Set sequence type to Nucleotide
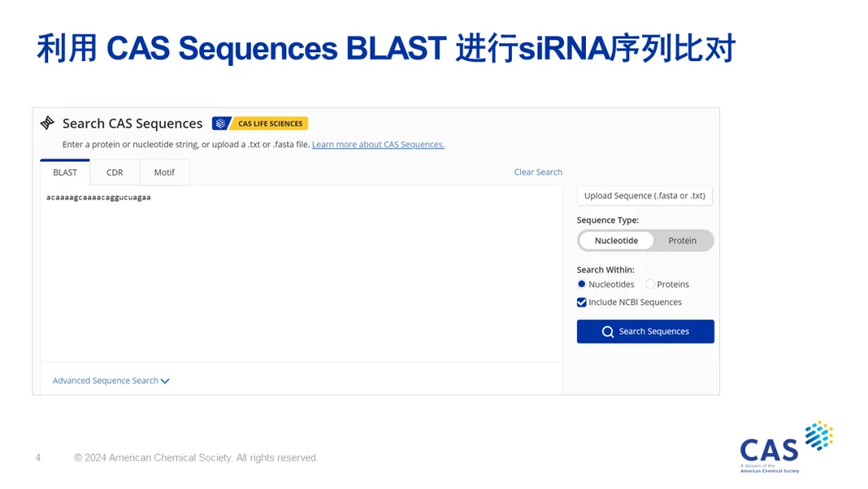The width and height of the screenshot is (868, 489). point(616,240)
